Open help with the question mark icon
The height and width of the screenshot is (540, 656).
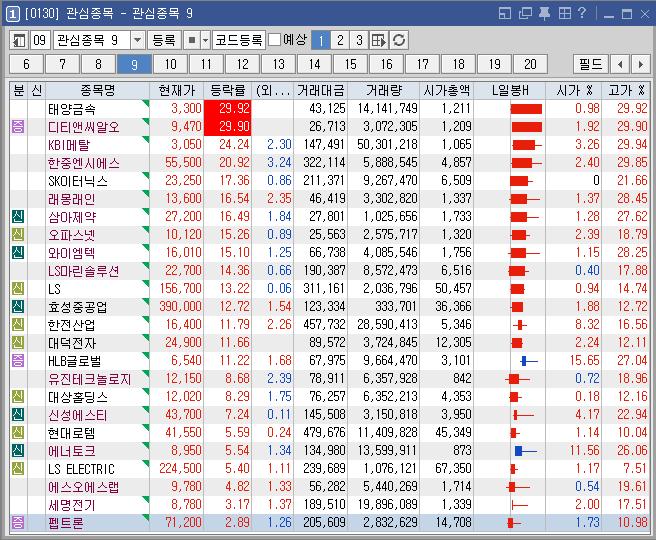click(x=582, y=13)
